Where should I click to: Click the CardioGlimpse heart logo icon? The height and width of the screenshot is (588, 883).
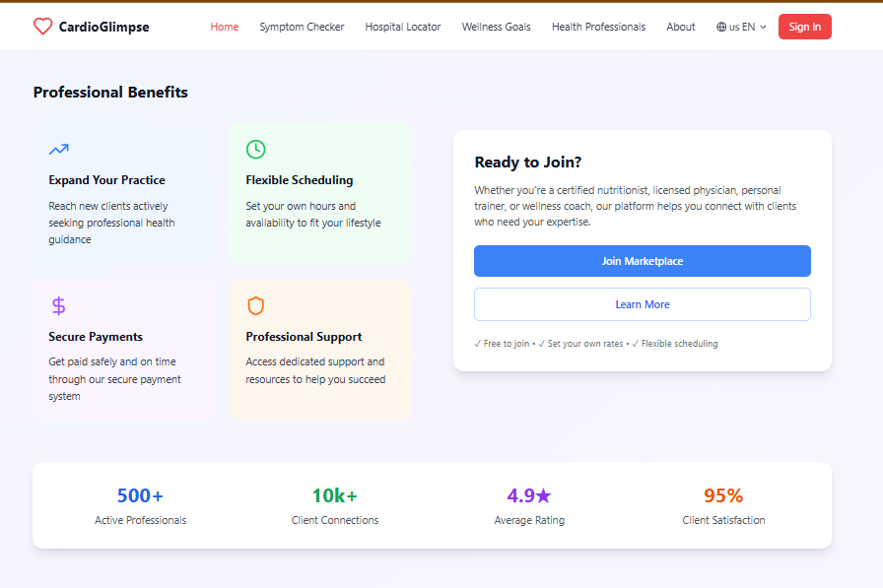[x=42, y=27]
